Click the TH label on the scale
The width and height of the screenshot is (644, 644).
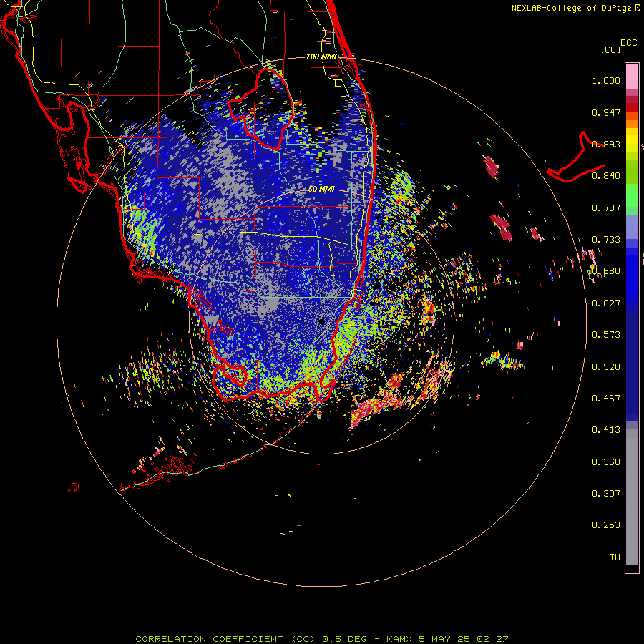pos(615,557)
